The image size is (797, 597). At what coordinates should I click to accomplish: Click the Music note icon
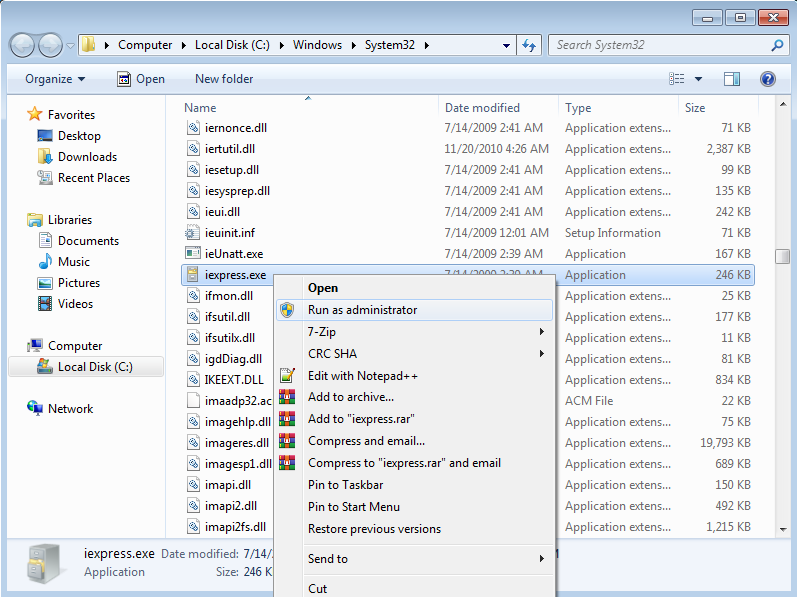pos(45,261)
